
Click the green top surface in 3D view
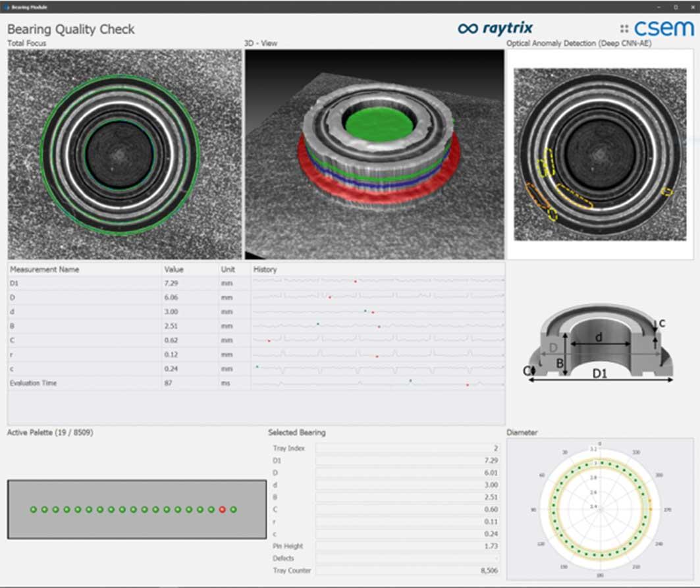379,124
